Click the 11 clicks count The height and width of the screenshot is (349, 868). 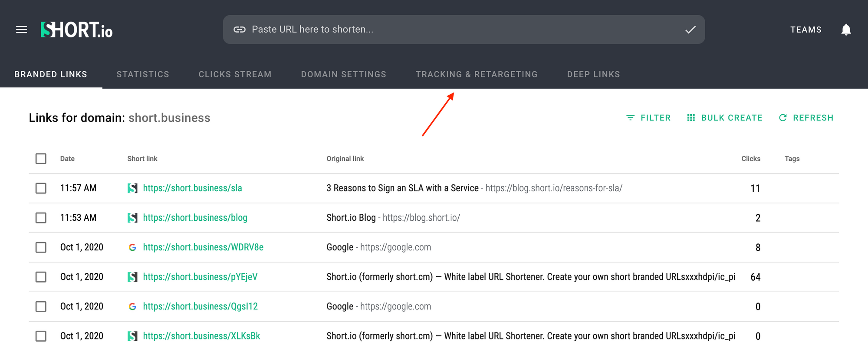click(756, 189)
